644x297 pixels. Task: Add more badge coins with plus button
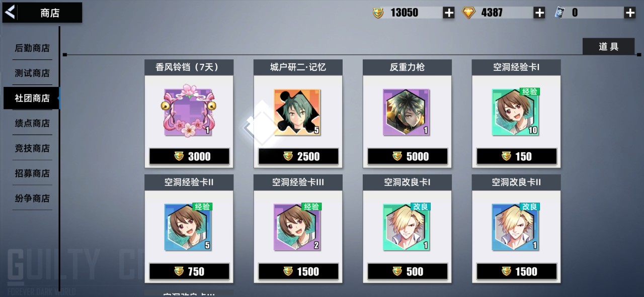point(448,13)
